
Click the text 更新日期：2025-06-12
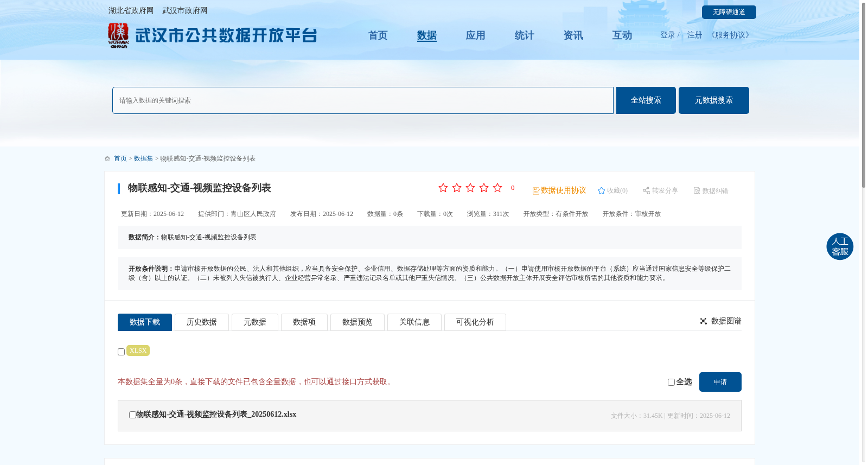(152, 214)
